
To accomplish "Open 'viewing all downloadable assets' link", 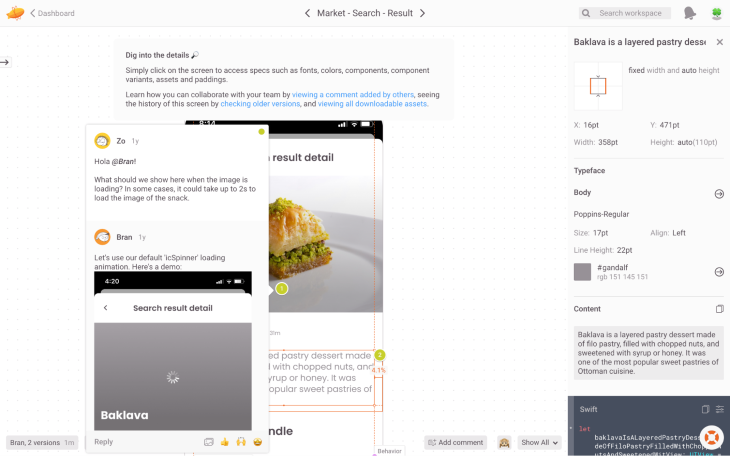I will coord(372,104).
